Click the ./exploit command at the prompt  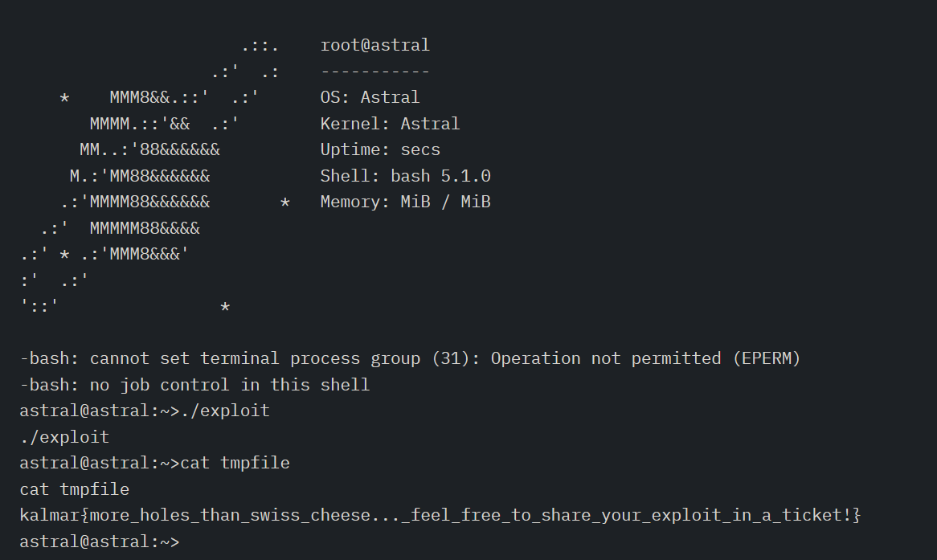pos(225,411)
